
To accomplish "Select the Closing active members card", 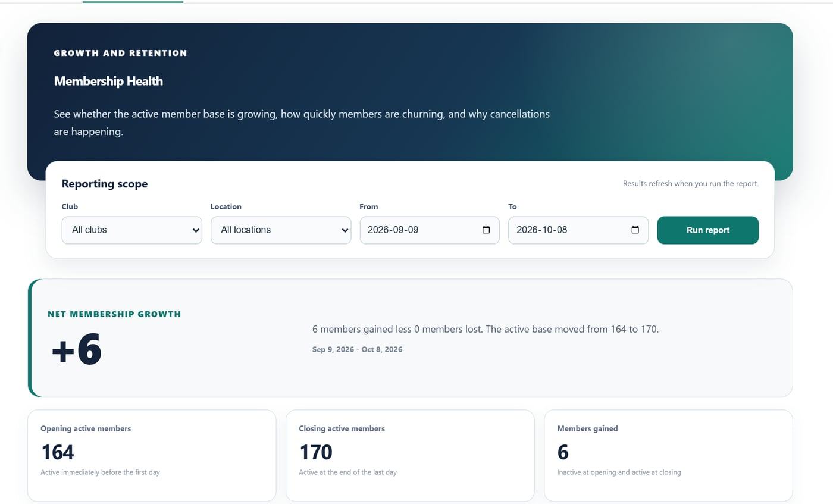I will tap(410, 455).
